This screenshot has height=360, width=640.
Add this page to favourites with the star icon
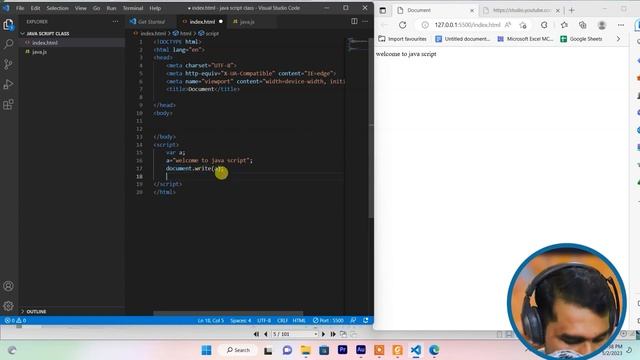point(523,25)
